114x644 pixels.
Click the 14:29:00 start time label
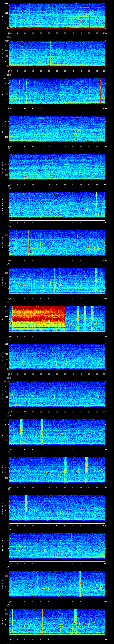(x=9, y=525)
